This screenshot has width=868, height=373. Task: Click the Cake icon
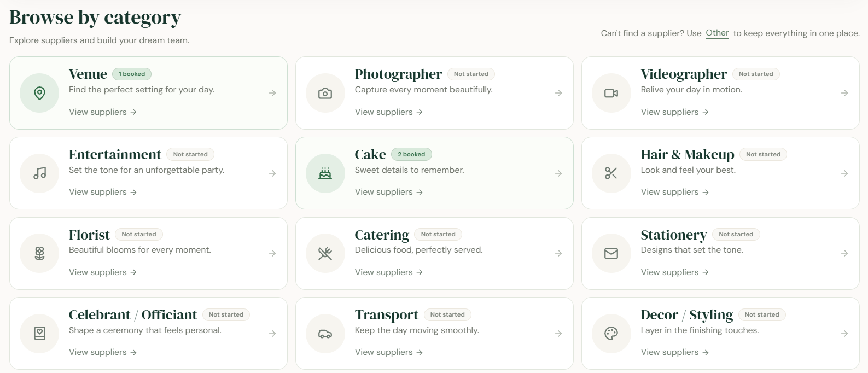click(x=325, y=173)
